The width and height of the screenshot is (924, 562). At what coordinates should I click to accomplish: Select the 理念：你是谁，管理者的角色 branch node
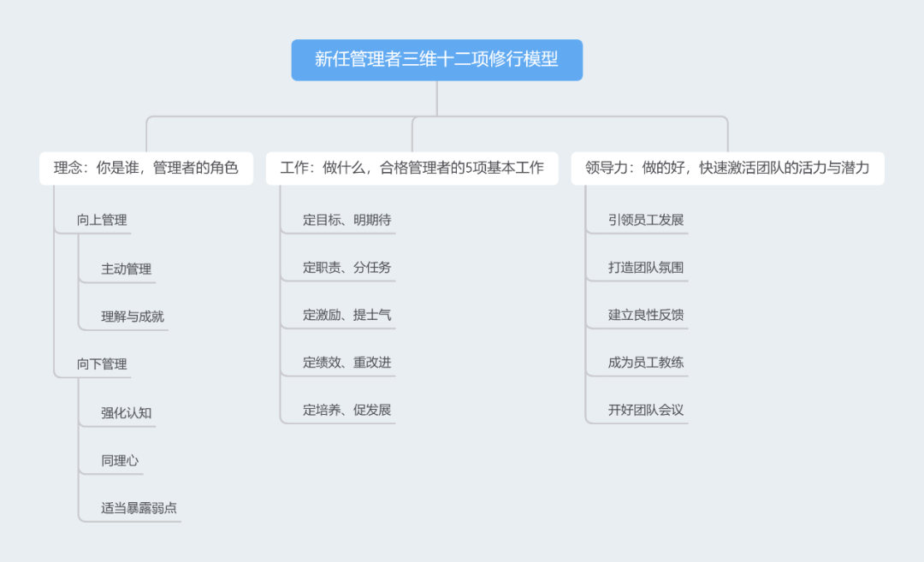tap(146, 169)
